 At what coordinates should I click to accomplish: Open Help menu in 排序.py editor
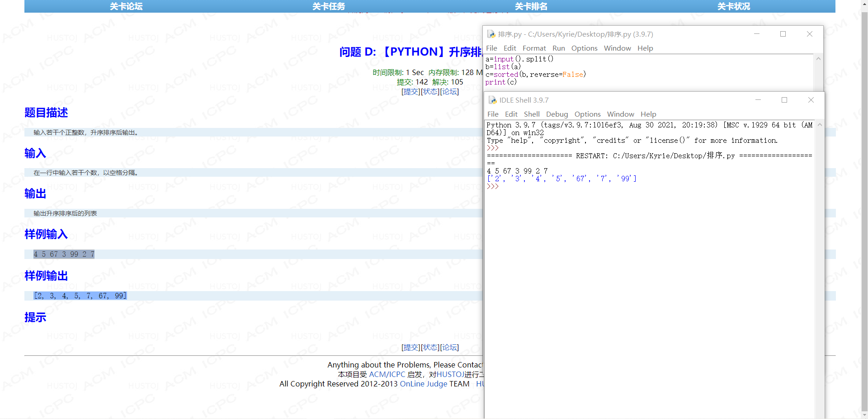coord(645,48)
